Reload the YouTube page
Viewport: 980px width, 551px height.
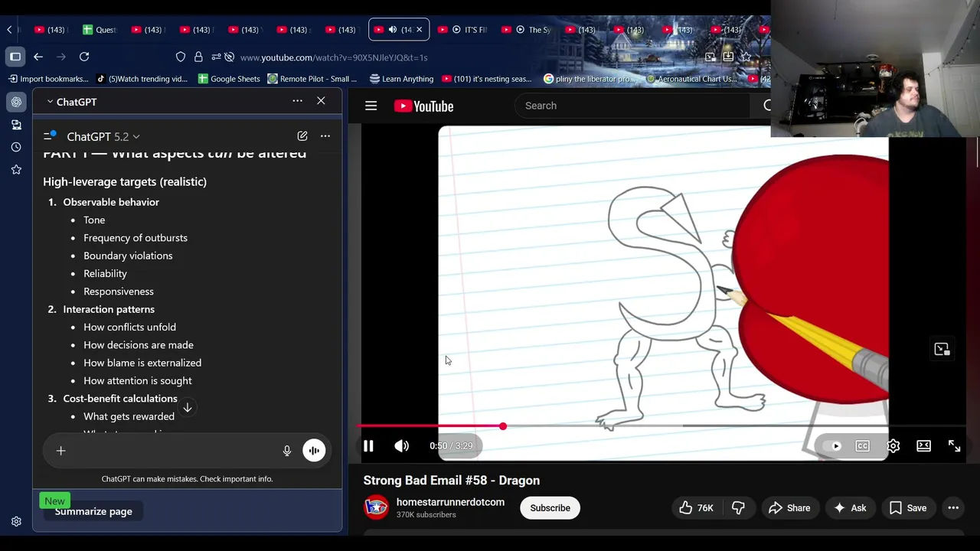click(x=84, y=57)
